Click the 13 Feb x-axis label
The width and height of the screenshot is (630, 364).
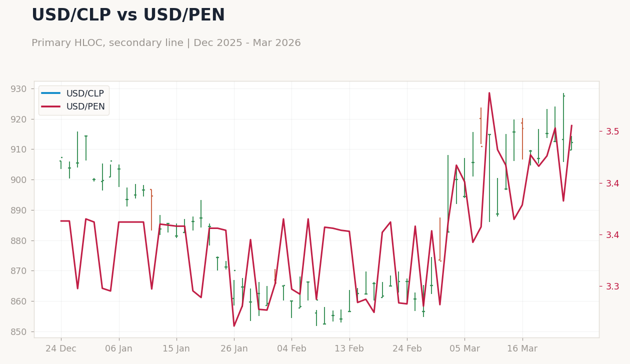pyautogui.click(x=349, y=349)
